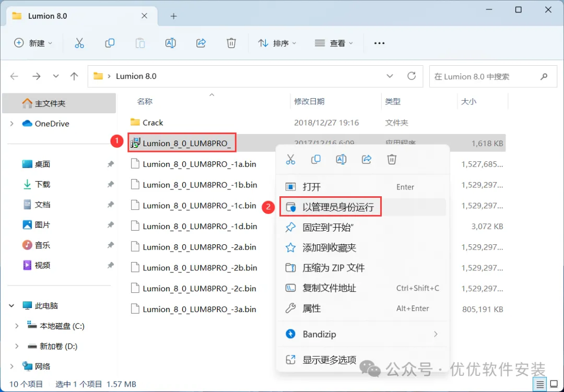This screenshot has width=564, height=392.
Task: Open 图片 in the sidebar
Action: point(42,225)
